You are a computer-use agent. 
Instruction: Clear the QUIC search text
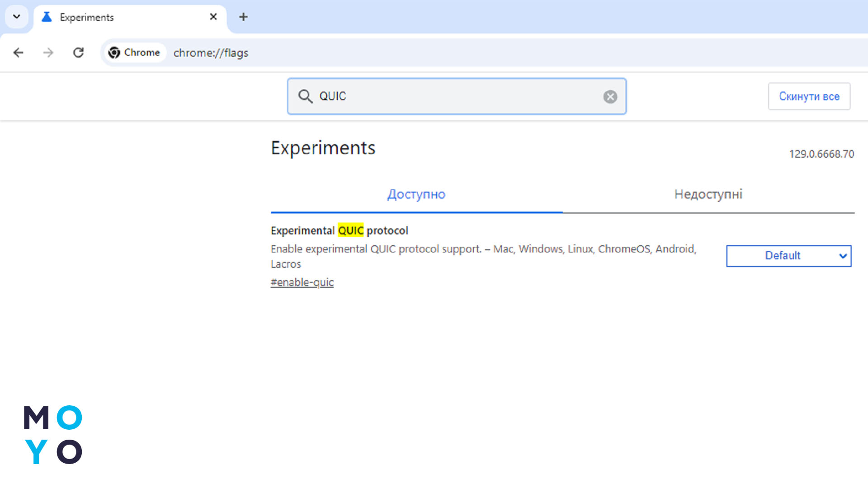[x=610, y=97]
